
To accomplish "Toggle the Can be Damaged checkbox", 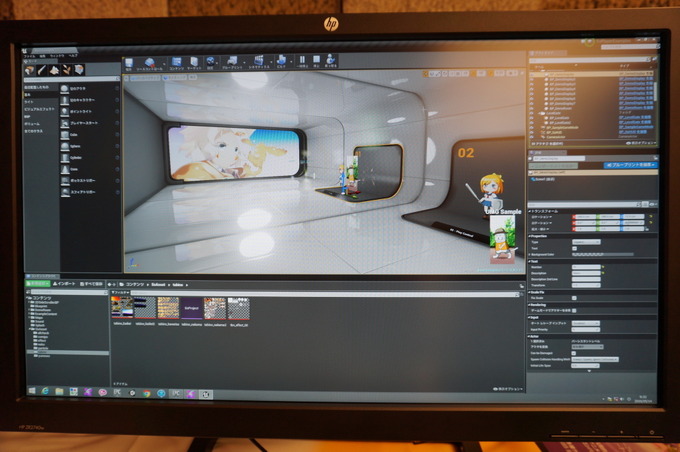I will 574,353.
